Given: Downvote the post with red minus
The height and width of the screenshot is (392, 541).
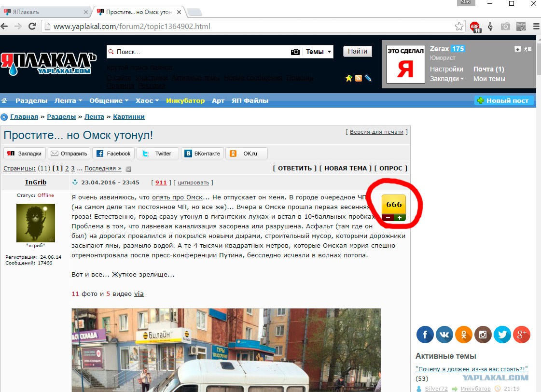Looking at the screenshot, I should 388,218.
